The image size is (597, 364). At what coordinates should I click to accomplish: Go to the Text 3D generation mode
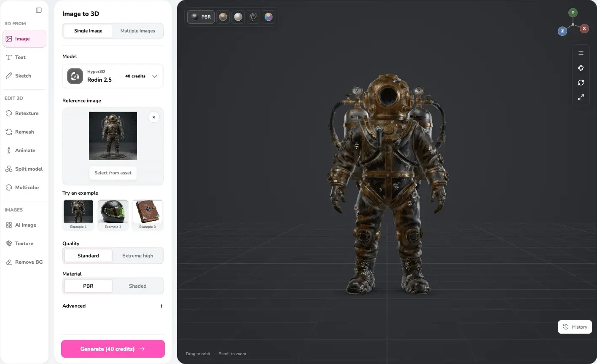pyautogui.click(x=24, y=57)
